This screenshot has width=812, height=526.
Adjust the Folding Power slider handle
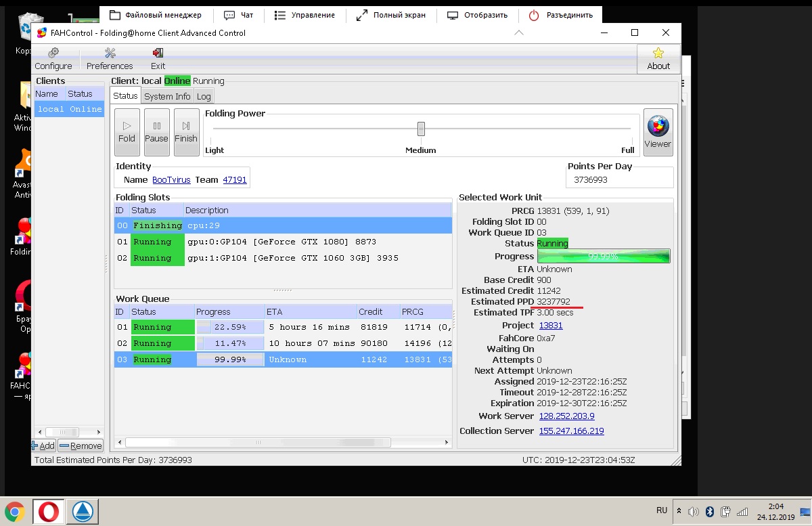tap(421, 129)
